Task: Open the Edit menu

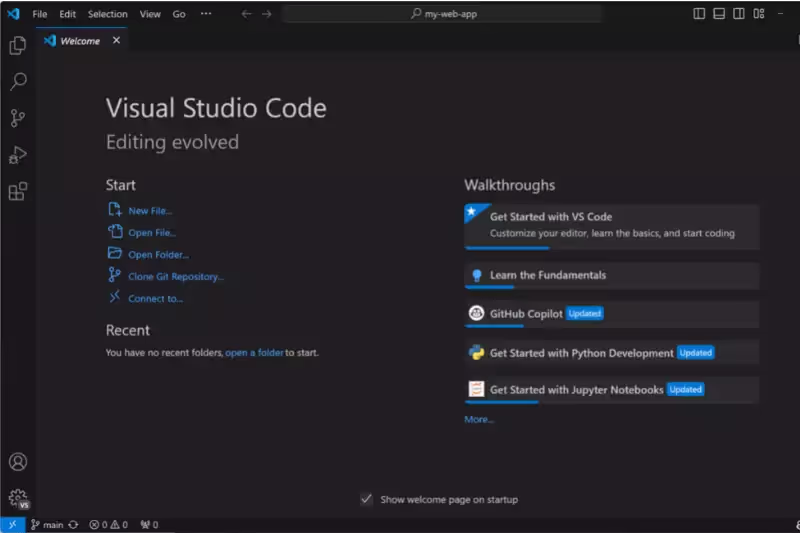Action: [67, 14]
